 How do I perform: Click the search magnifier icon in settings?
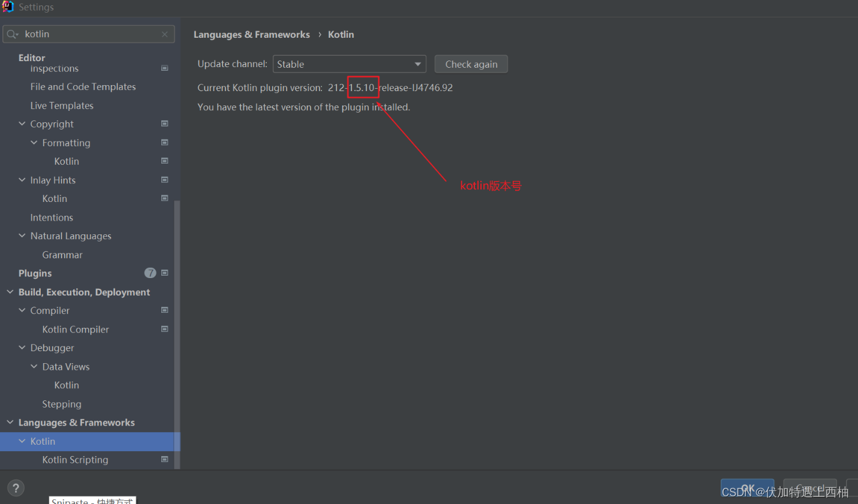tap(12, 34)
